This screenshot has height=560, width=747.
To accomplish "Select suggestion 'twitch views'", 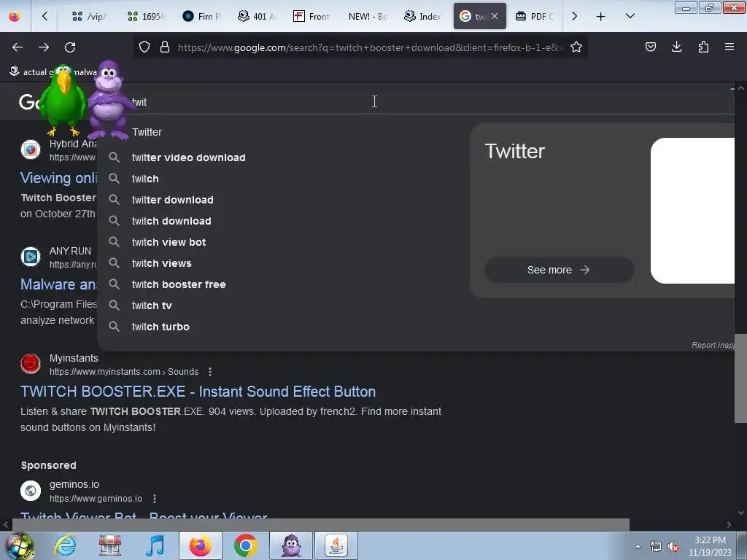I will (161, 263).
